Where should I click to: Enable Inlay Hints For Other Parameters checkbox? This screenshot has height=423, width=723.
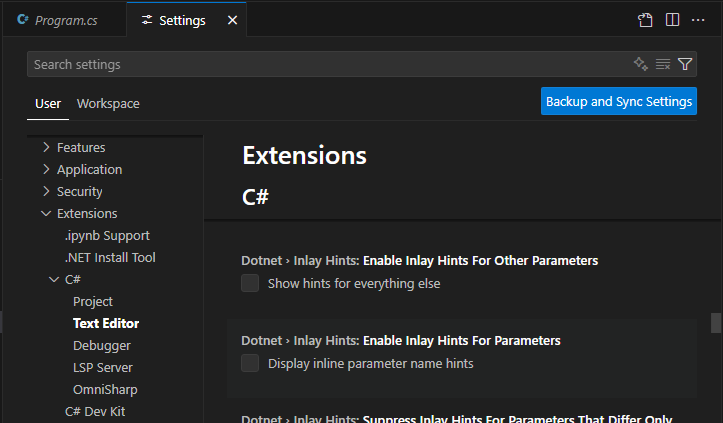pos(250,283)
